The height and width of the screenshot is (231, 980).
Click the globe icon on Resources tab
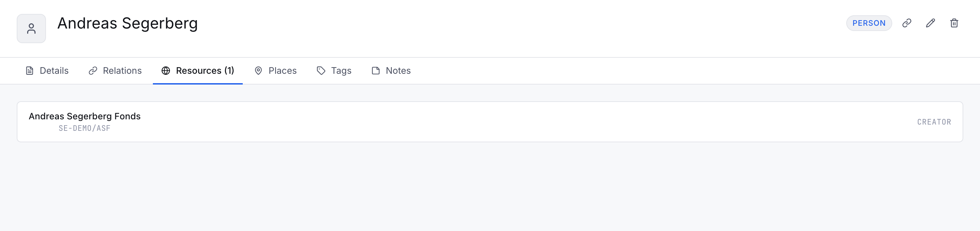(166, 71)
